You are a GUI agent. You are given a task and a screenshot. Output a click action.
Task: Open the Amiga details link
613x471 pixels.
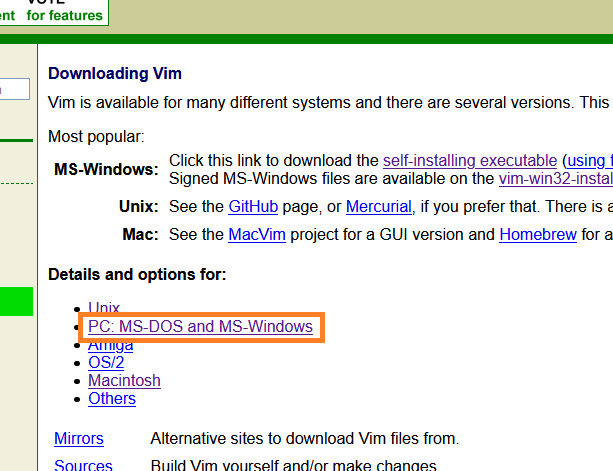(x=111, y=347)
